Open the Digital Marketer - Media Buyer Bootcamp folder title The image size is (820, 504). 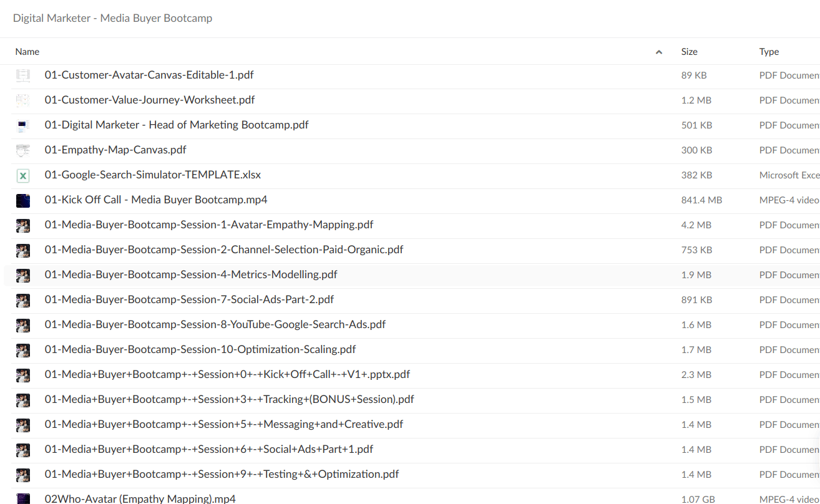pos(112,18)
